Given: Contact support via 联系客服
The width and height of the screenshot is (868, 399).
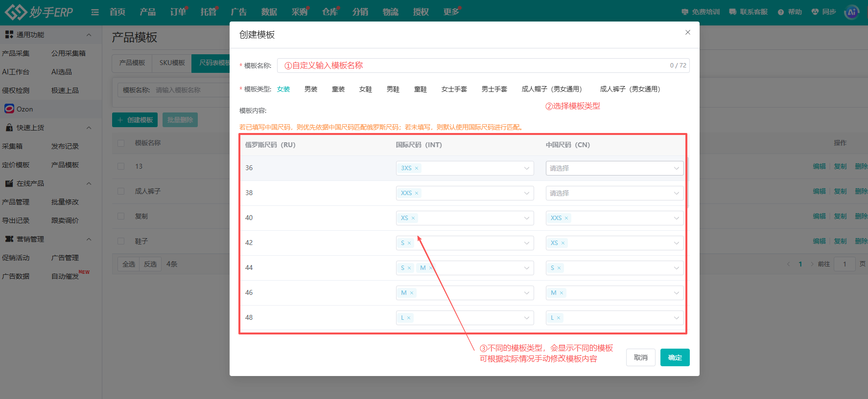Looking at the screenshot, I should (x=748, y=12).
